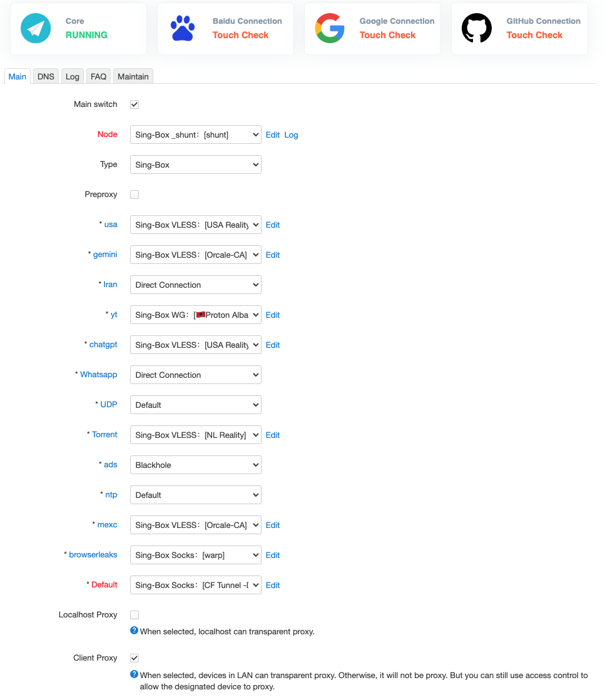Toggle the Main switch checkbox
615x700 pixels.
[x=135, y=104]
